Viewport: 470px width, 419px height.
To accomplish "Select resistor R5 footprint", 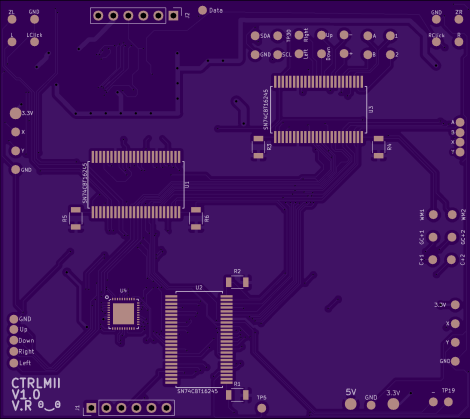I will 76,218.
